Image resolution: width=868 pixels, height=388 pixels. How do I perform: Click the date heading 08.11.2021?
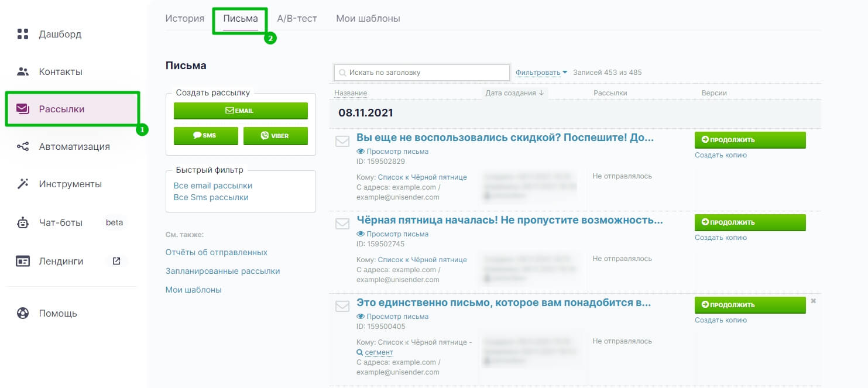[366, 113]
